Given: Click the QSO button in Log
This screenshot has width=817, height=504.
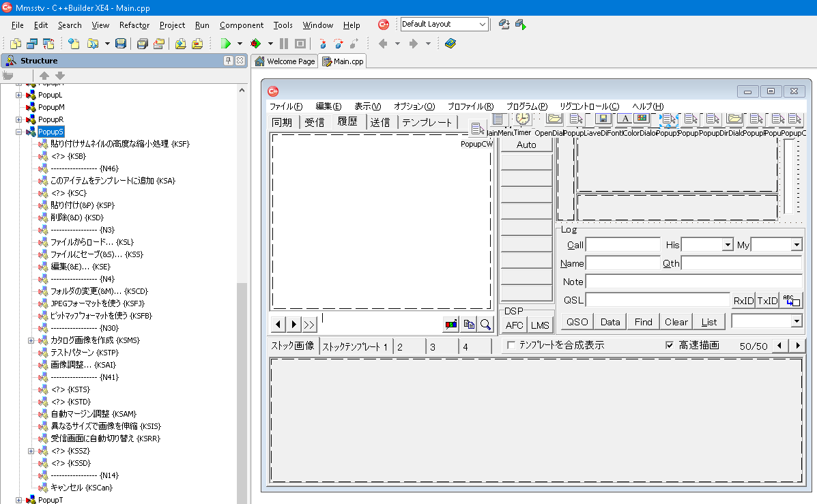Looking at the screenshot, I should (x=577, y=322).
